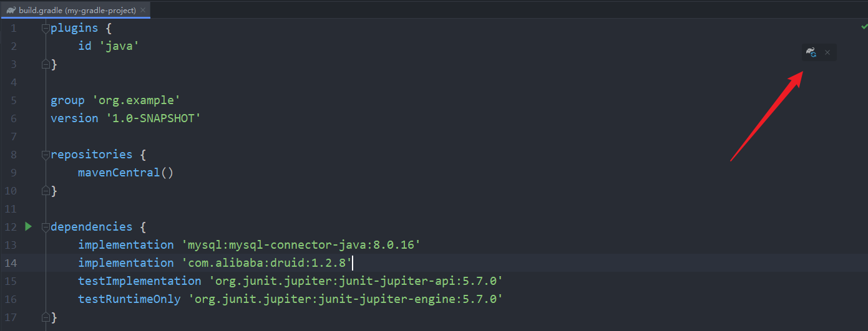Screen dimensions: 868x331
Task: Close the build.gradle editor tab
Action: [x=143, y=10]
